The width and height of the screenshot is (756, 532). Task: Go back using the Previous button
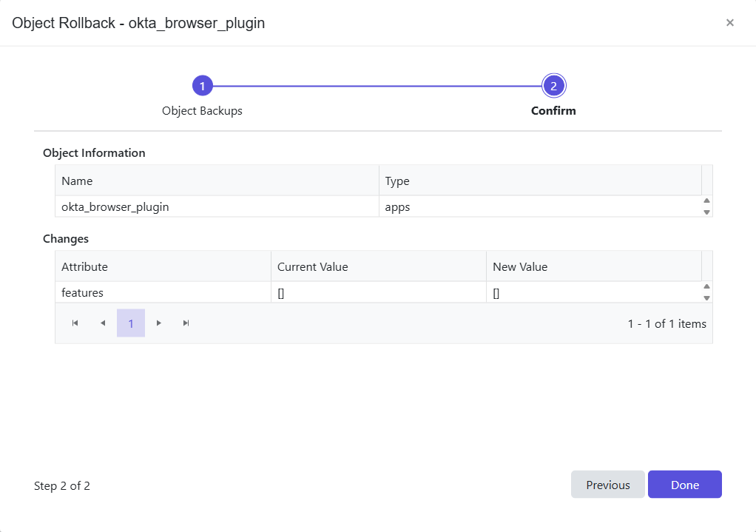(607, 484)
